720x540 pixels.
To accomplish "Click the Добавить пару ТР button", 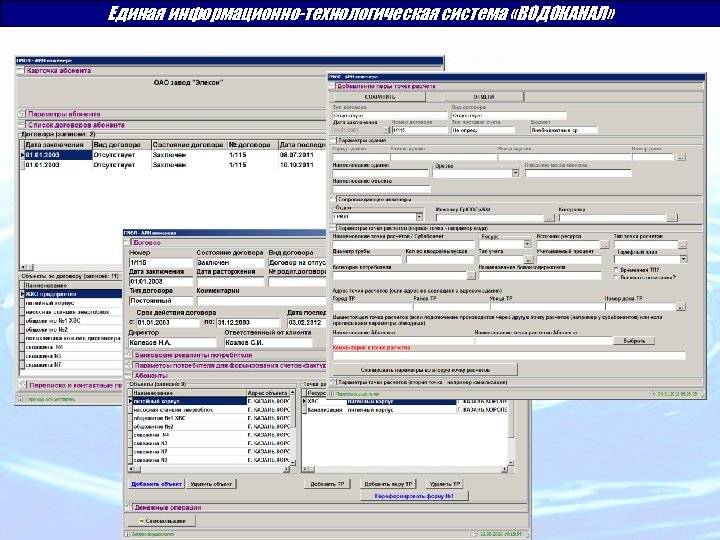I will (388, 484).
